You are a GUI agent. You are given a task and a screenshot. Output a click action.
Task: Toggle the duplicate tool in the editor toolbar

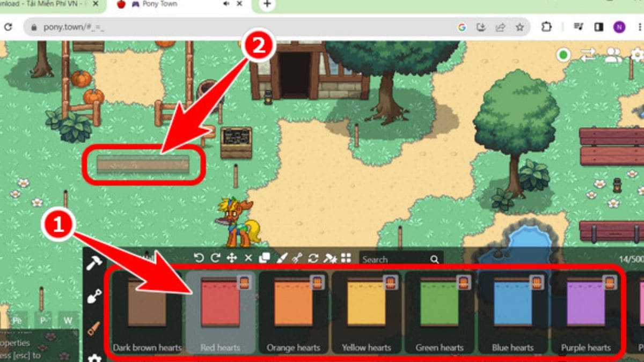[x=264, y=258]
